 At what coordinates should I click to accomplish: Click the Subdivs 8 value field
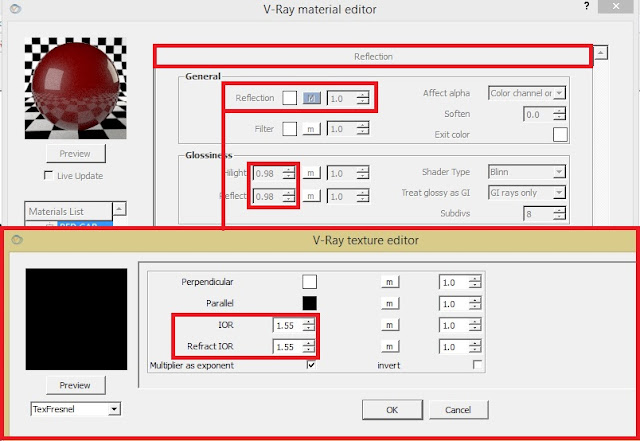(x=538, y=214)
